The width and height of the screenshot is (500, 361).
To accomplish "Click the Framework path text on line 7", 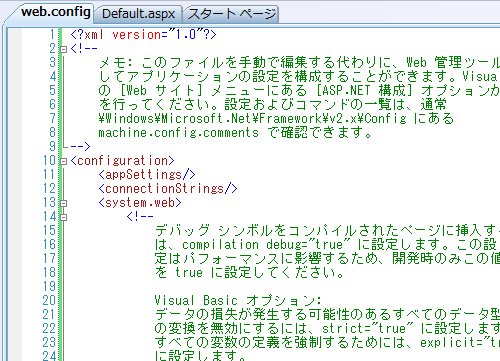I will (253, 119).
